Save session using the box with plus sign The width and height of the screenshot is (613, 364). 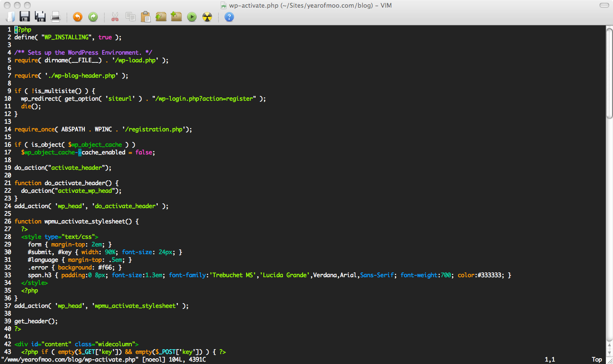click(177, 17)
